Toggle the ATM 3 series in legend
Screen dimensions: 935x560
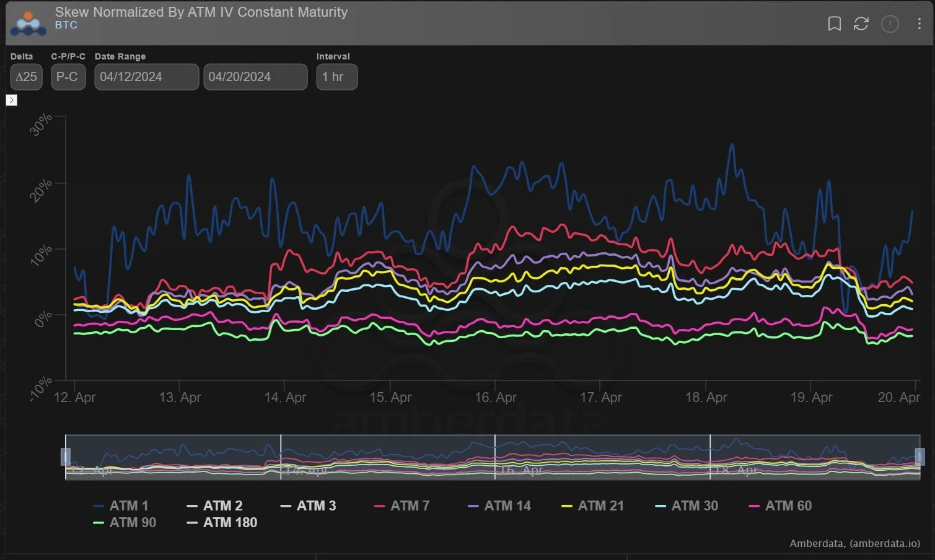click(308, 505)
